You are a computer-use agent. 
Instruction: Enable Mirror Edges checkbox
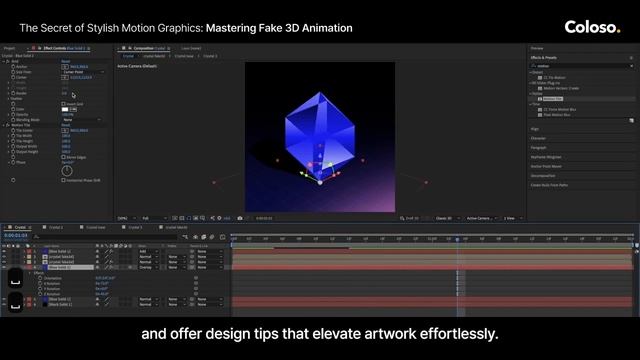63,157
